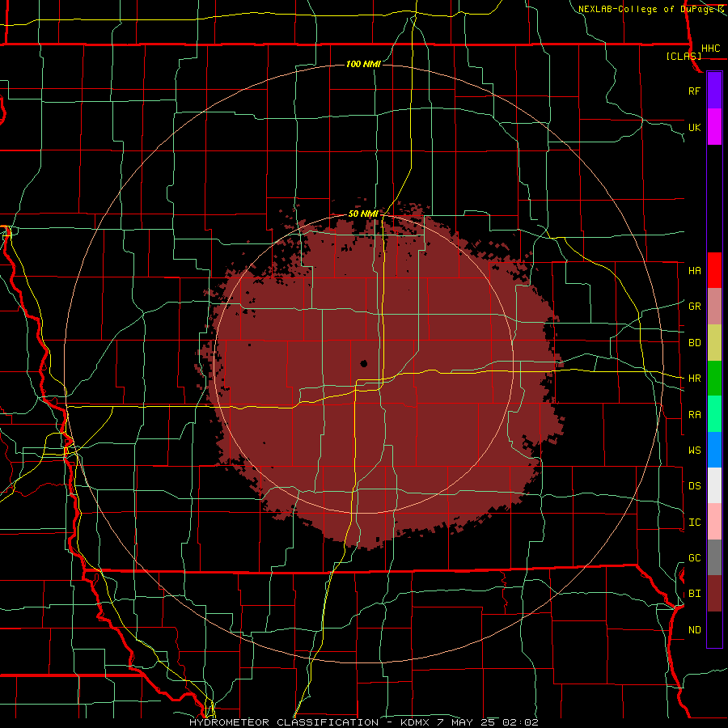The width and height of the screenshot is (728, 728).
Task: Click the "ND" legend label
Action: (694, 630)
